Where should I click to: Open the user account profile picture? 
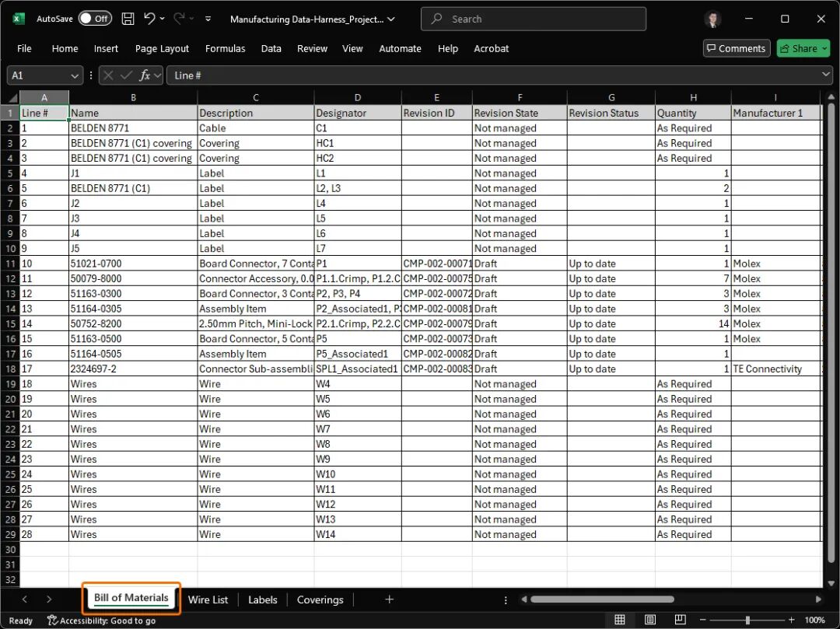712,19
